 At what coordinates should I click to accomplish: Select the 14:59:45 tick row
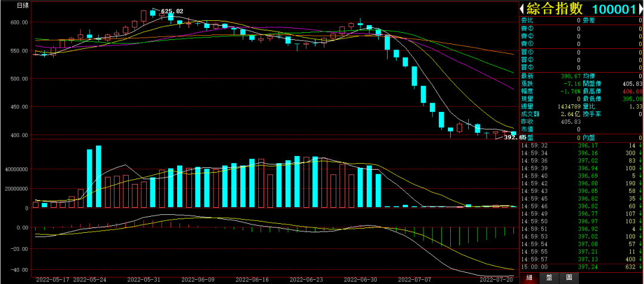pyautogui.click(x=581, y=198)
